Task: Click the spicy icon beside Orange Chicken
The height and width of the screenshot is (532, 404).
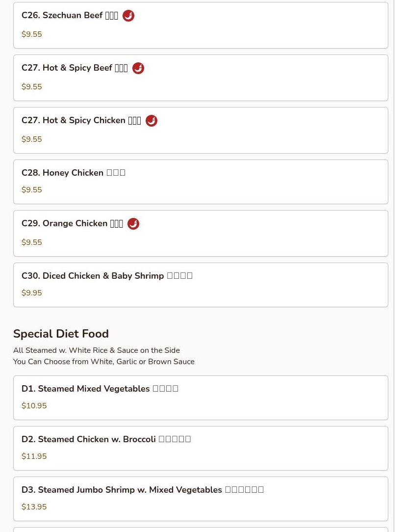Action: click(x=133, y=224)
